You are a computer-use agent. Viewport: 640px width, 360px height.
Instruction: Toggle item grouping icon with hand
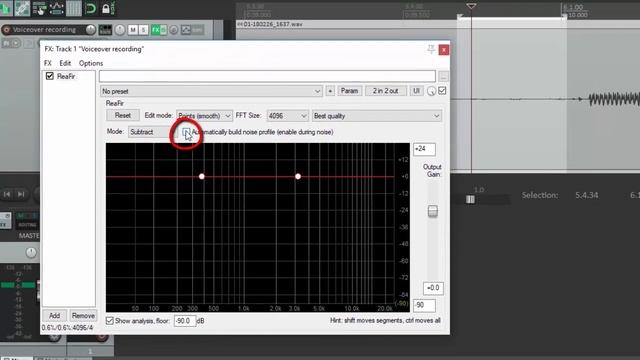coord(40,8)
